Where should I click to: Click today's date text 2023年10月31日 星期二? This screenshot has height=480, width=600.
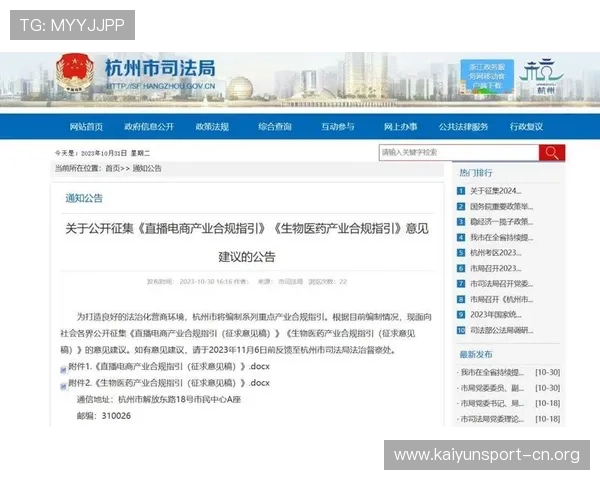click(115, 153)
